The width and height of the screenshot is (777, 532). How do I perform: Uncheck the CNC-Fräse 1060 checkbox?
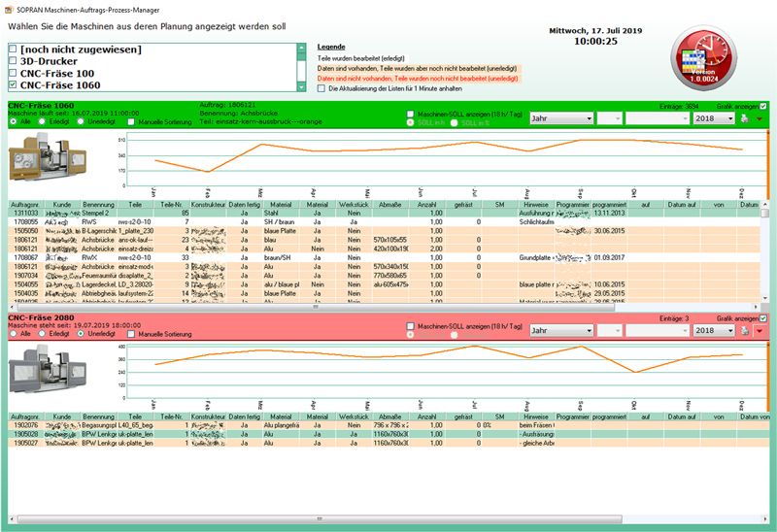tap(13, 84)
